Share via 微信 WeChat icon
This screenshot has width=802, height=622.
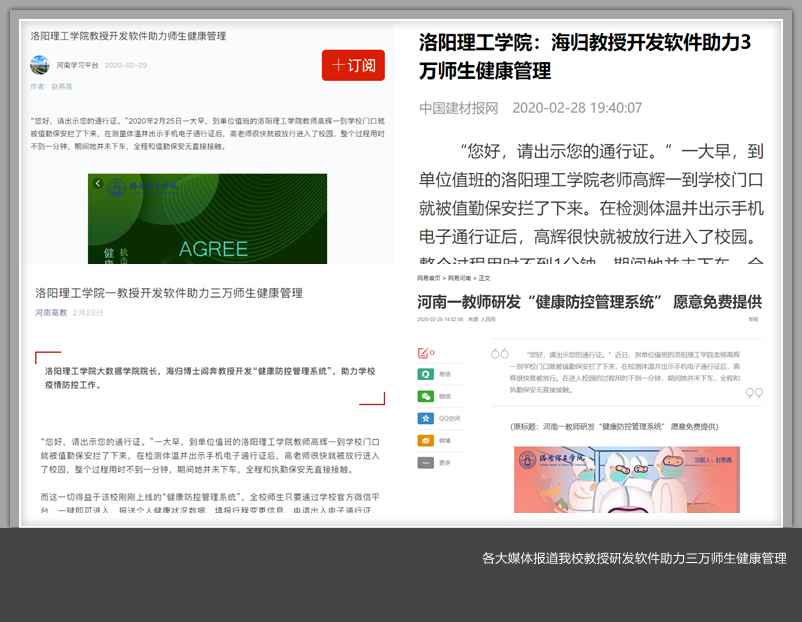tap(425, 396)
